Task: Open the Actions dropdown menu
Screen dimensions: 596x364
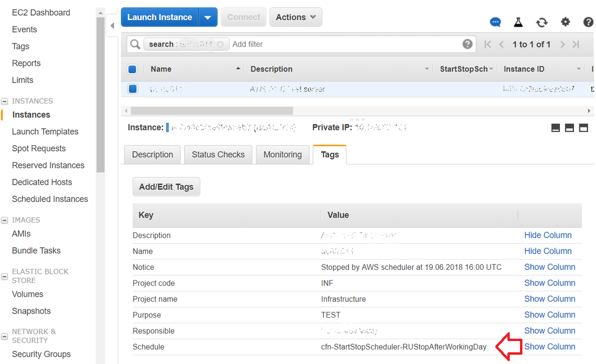Action: tap(296, 18)
